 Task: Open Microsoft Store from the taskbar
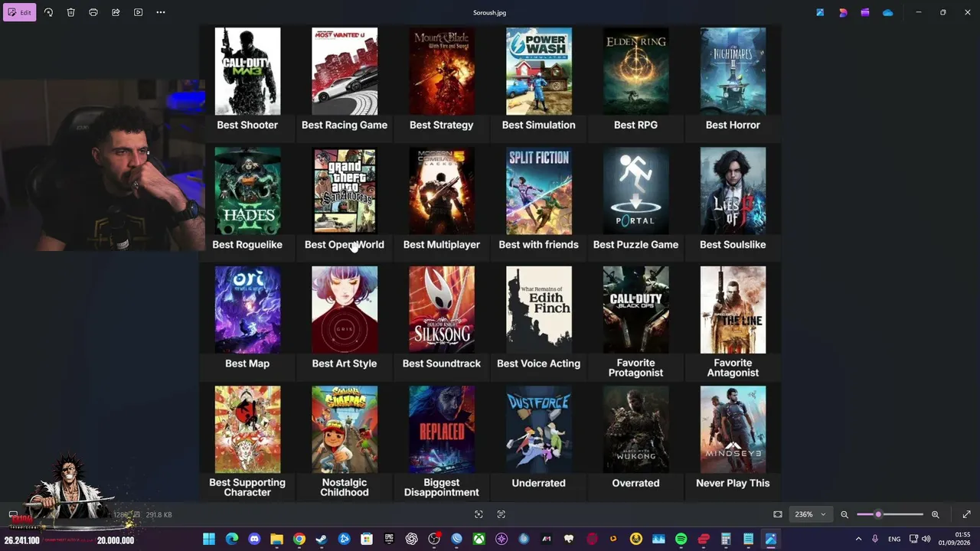pyautogui.click(x=367, y=540)
